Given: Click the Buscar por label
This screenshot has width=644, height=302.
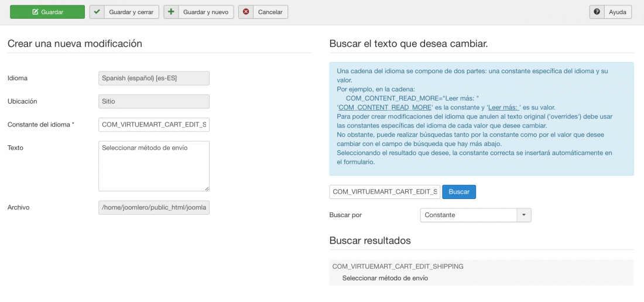Looking at the screenshot, I should 345,215.
